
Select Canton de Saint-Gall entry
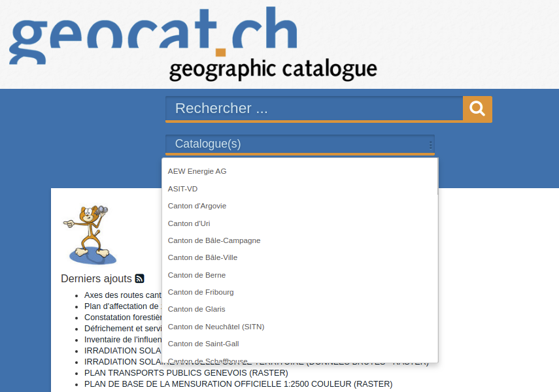coord(203,344)
